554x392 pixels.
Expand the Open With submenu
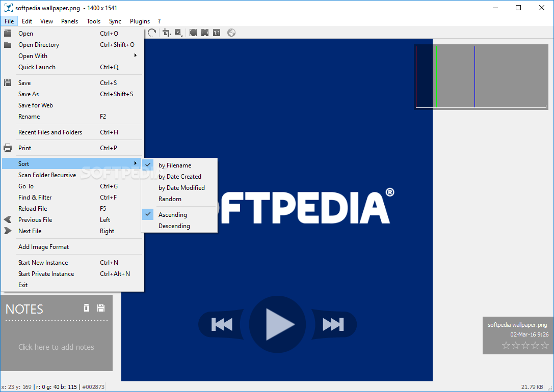point(72,56)
